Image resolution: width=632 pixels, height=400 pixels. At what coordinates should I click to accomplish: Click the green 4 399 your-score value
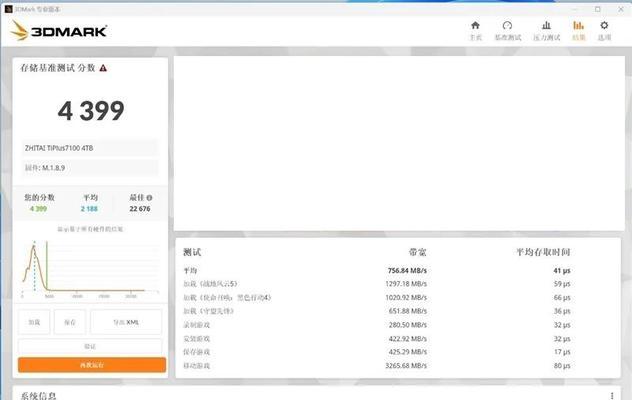click(x=38, y=208)
